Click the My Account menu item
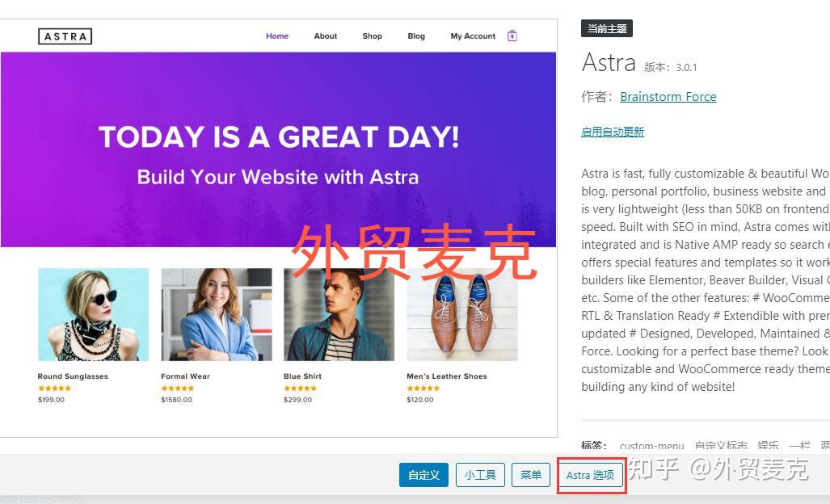This screenshot has height=504, width=830. [x=473, y=36]
